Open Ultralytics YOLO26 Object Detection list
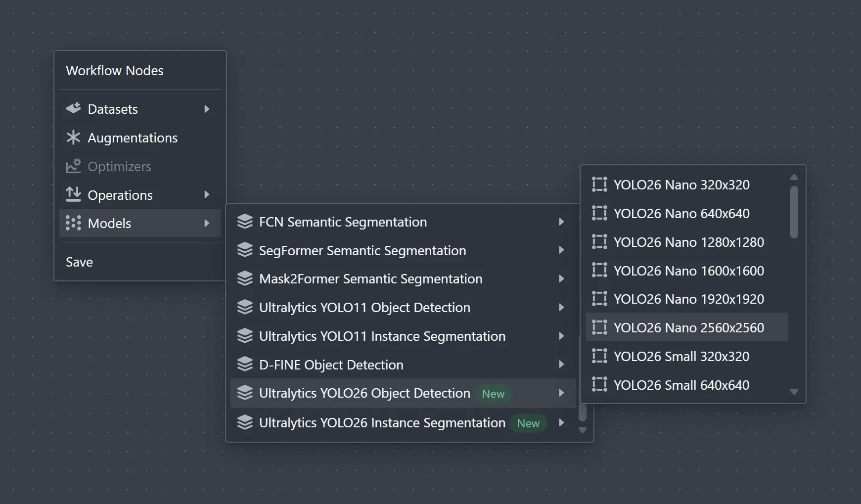This screenshot has width=861, height=504. point(403,393)
